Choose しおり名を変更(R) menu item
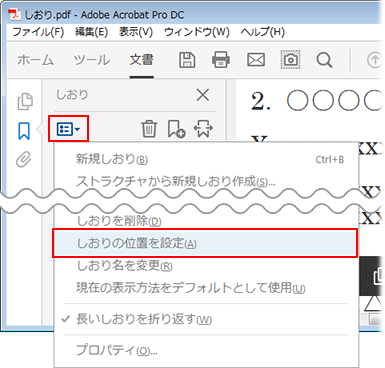The height and width of the screenshot is (368, 385). 206,266
